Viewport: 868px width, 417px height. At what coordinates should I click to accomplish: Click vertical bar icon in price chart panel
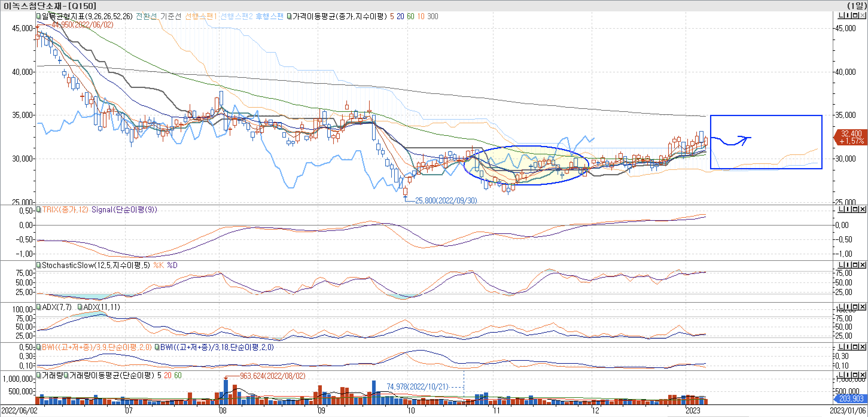pos(848,16)
